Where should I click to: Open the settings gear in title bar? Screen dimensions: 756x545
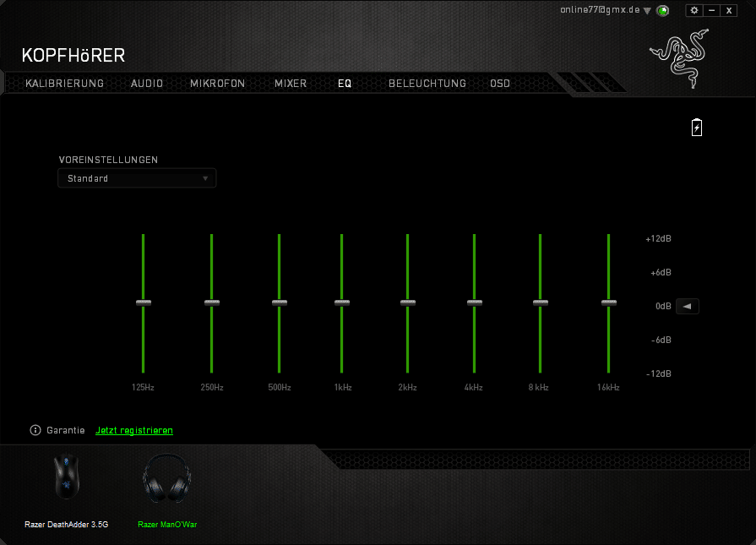(694, 10)
